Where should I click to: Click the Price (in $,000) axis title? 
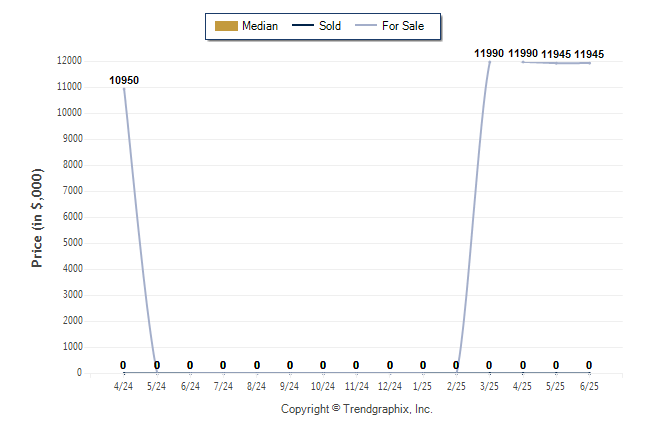pos(37,218)
